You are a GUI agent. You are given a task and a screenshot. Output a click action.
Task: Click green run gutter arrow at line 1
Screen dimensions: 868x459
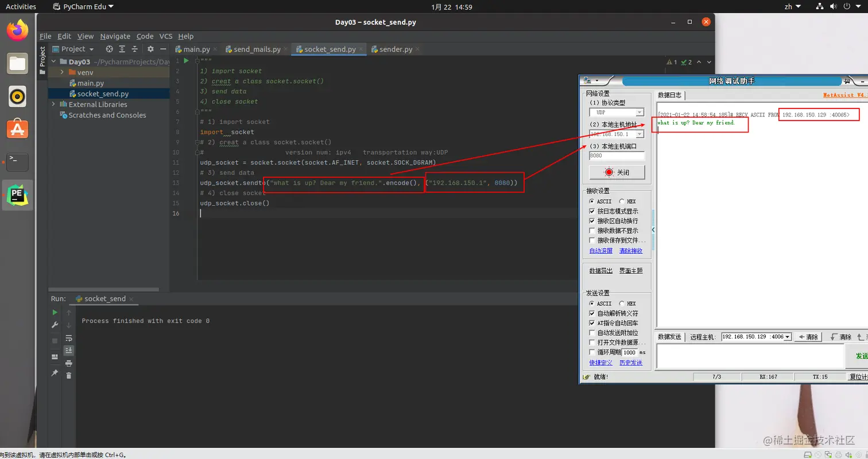point(187,61)
